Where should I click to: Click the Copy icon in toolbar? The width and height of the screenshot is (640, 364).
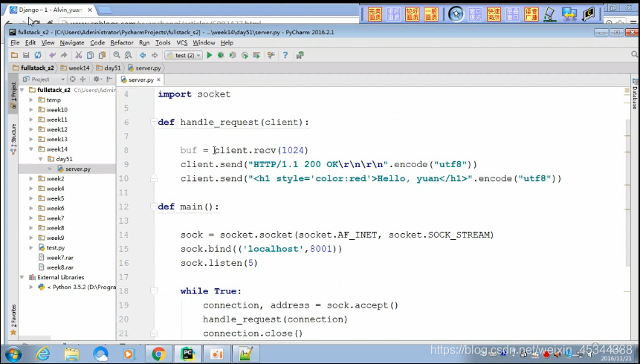[x=90, y=55]
